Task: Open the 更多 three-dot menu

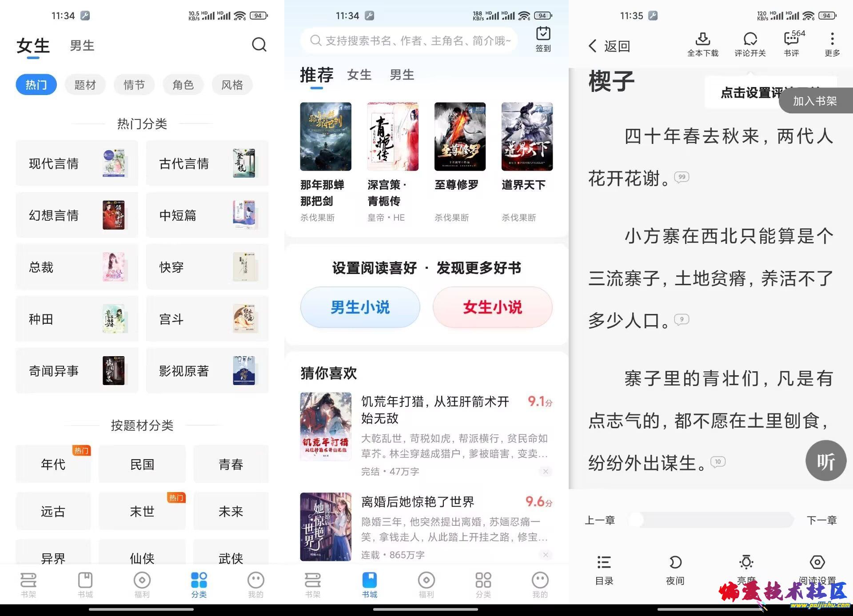Action: click(832, 44)
